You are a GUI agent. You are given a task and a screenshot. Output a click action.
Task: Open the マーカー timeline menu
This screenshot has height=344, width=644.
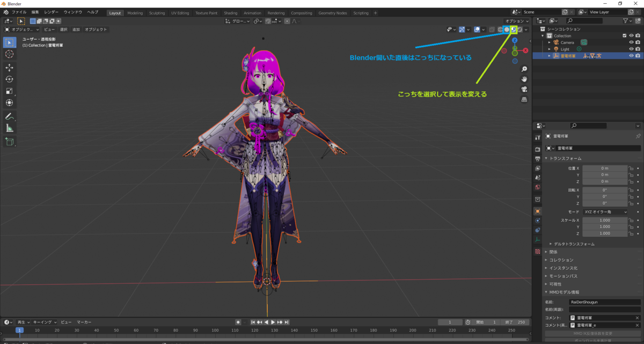coord(84,322)
